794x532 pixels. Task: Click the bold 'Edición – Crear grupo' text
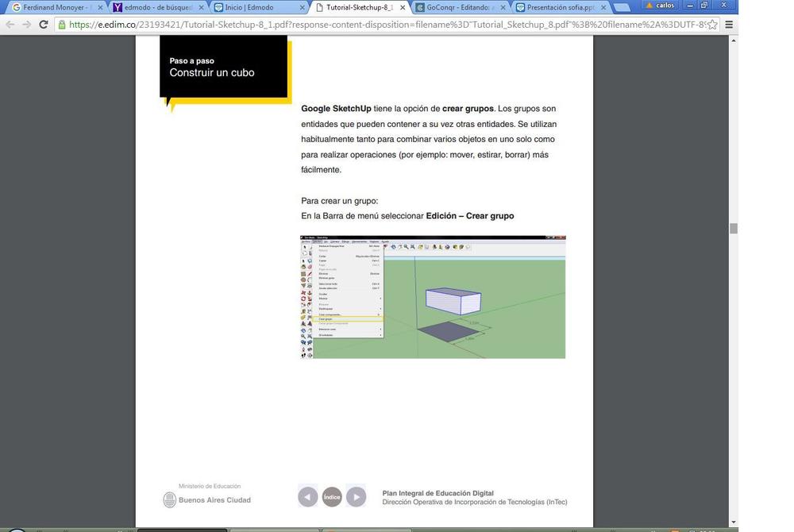470,216
